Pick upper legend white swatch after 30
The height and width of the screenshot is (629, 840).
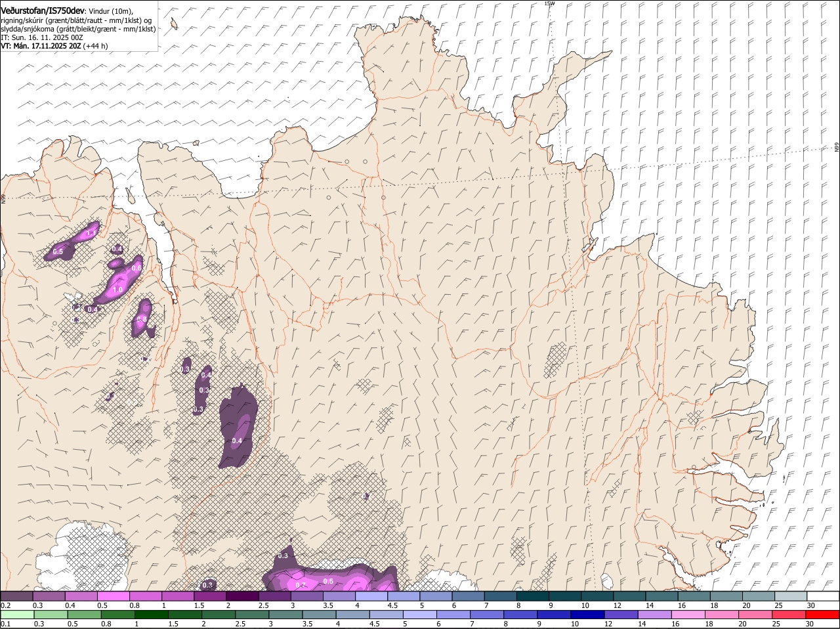pos(822,596)
